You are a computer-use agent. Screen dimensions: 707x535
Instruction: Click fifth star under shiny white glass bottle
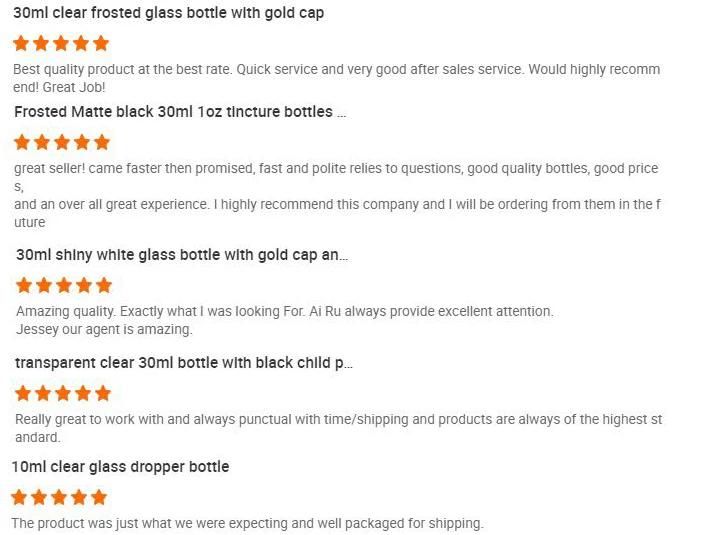(103, 286)
